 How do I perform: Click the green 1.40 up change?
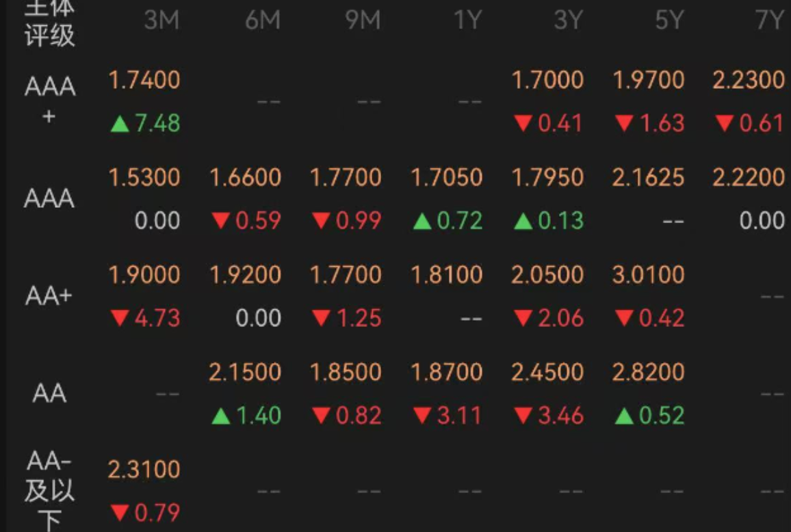pos(246,416)
